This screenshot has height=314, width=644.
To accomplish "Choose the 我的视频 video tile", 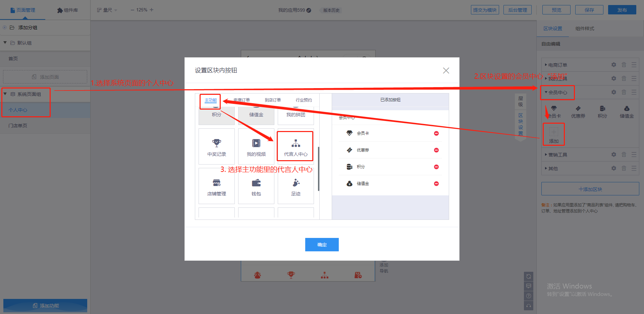I will coord(256,146).
